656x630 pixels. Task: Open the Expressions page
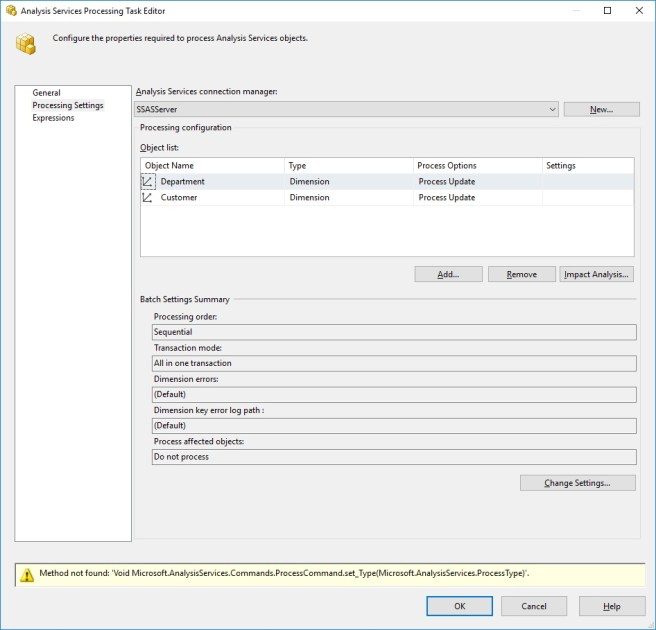(53, 118)
